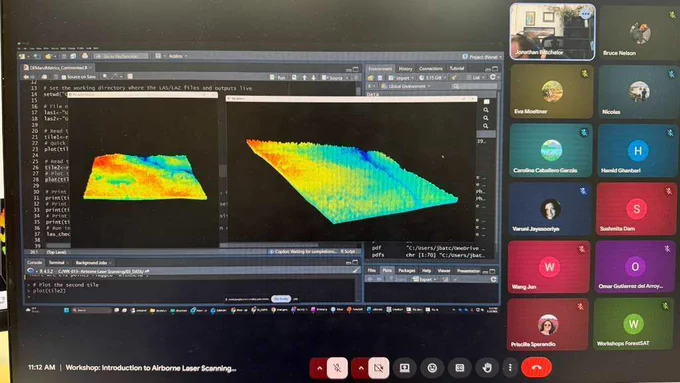The height and width of the screenshot is (383, 680).
Task: Save workspace icon in Environment pane
Action: coord(380,78)
